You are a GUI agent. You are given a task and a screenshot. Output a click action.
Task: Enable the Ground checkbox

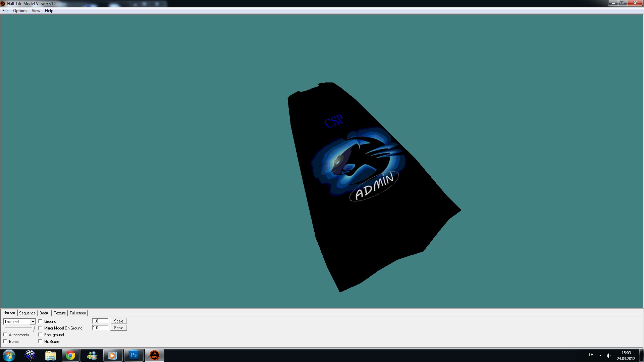pyautogui.click(x=41, y=321)
